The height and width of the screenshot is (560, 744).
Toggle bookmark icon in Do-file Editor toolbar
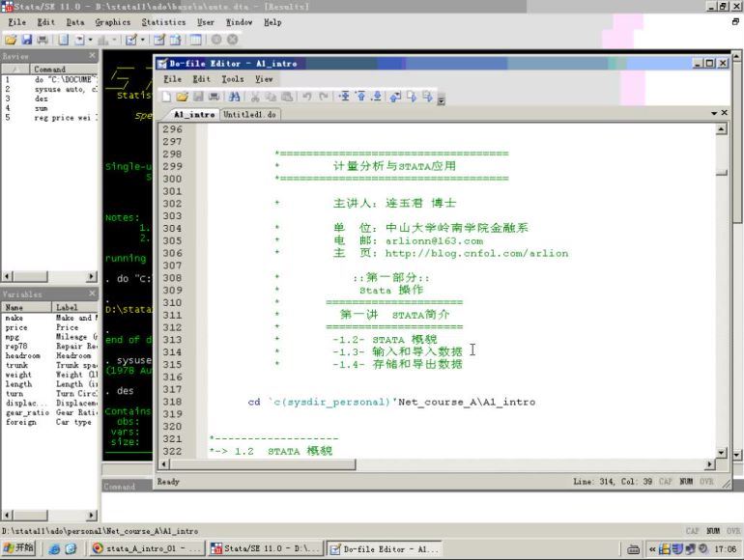click(x=344, y=97)
